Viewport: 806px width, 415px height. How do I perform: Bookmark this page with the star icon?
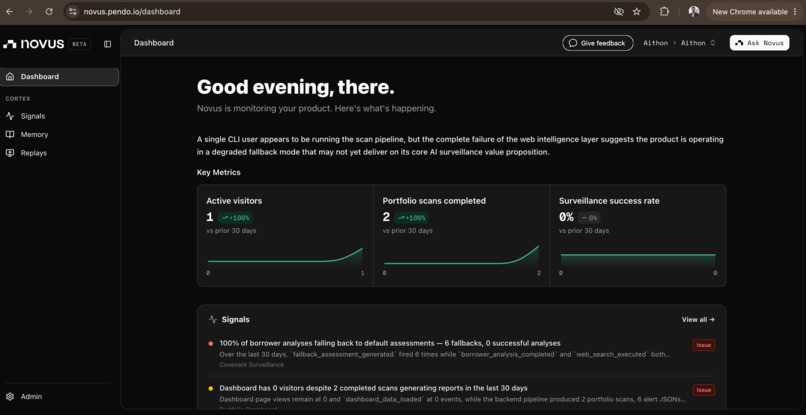click(x=636, y=11)
